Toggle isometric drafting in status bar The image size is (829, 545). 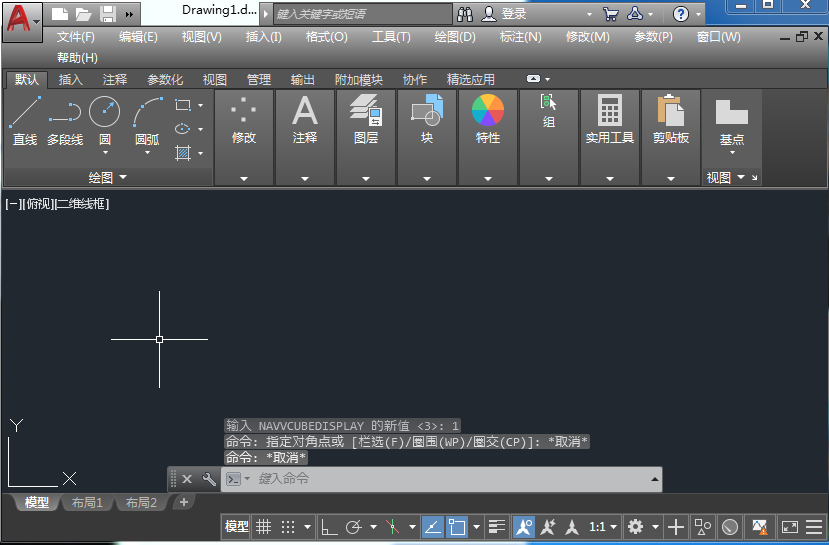(393, 526)
